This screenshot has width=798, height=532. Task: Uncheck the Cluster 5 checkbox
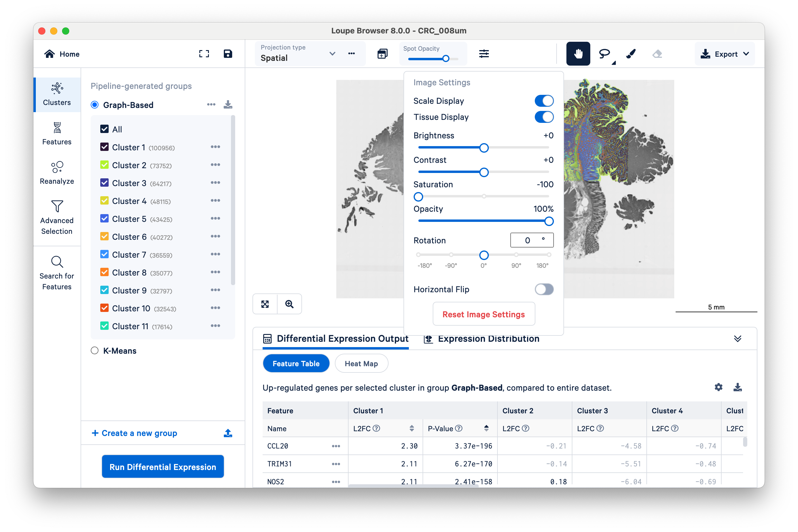click(x=104, y=219)
